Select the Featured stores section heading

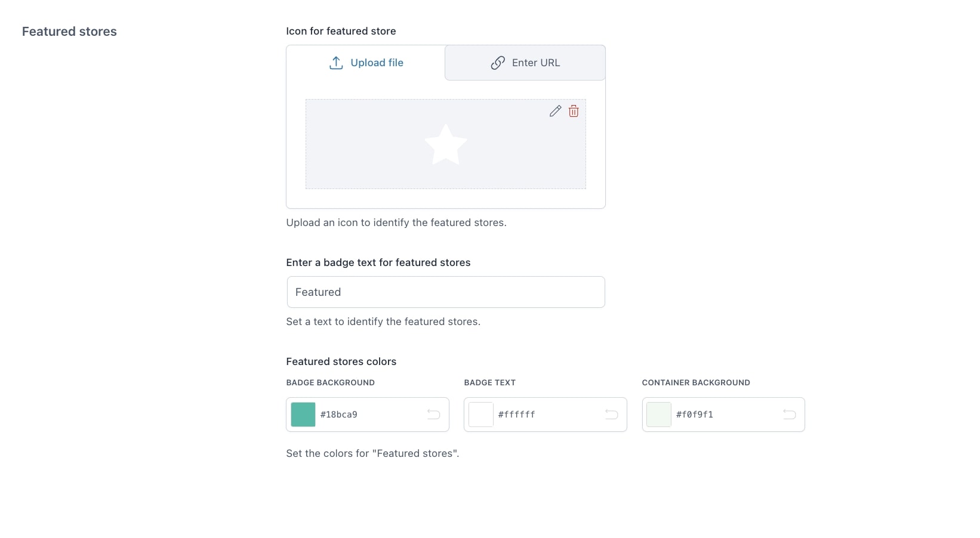point(69,32)
